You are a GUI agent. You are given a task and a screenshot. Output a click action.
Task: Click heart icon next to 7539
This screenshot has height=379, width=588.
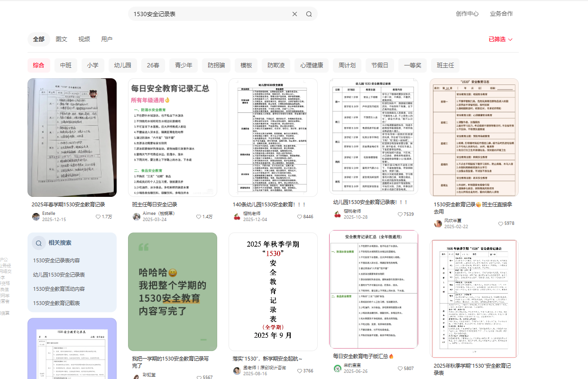pos(400,214)
